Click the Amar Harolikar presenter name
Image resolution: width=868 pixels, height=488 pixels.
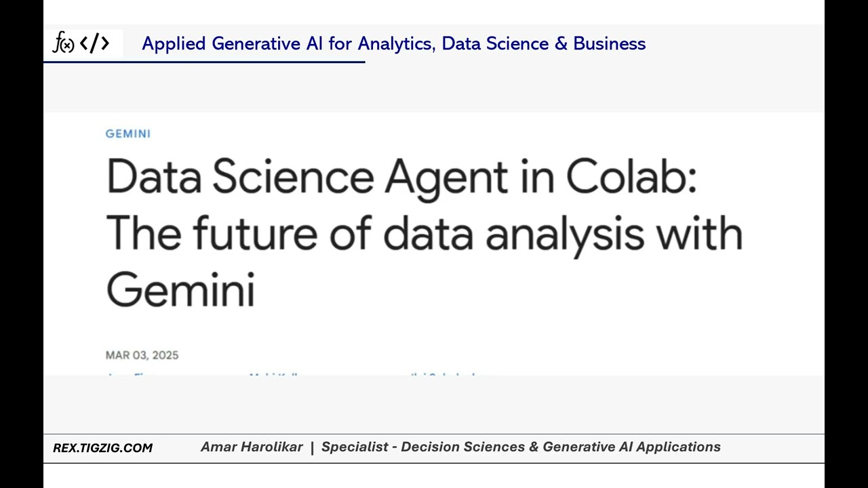(252, 447)
